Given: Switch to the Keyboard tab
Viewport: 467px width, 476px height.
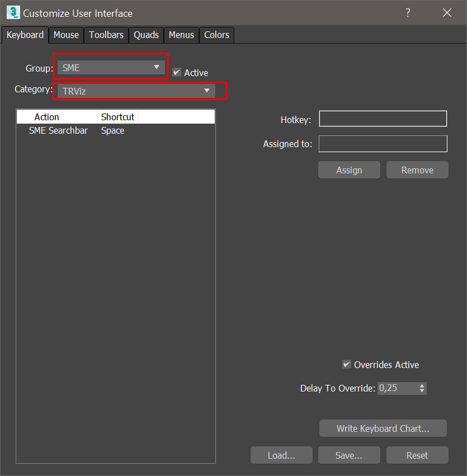Looking at the screenshot, I should tap(25, 35).
